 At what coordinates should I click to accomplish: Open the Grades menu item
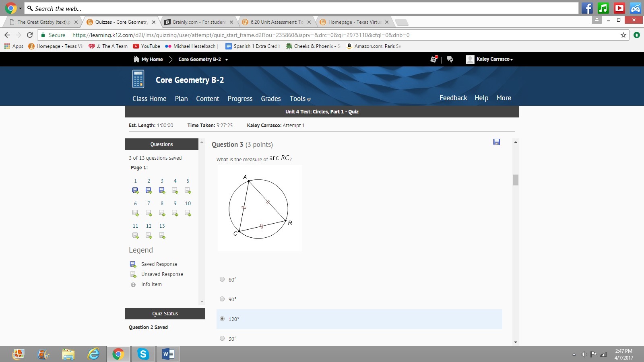pos(271,99)
